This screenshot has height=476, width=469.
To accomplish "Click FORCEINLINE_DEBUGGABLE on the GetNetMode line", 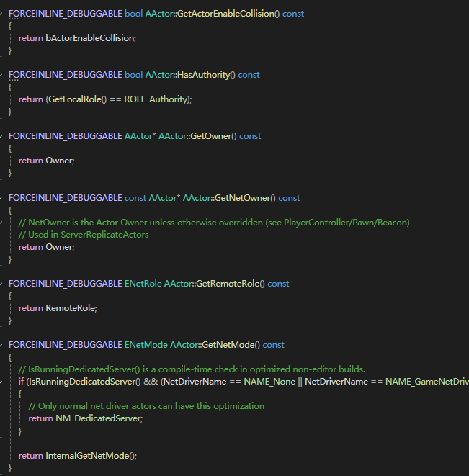I will pyautogui.click(x=66, y=345).
